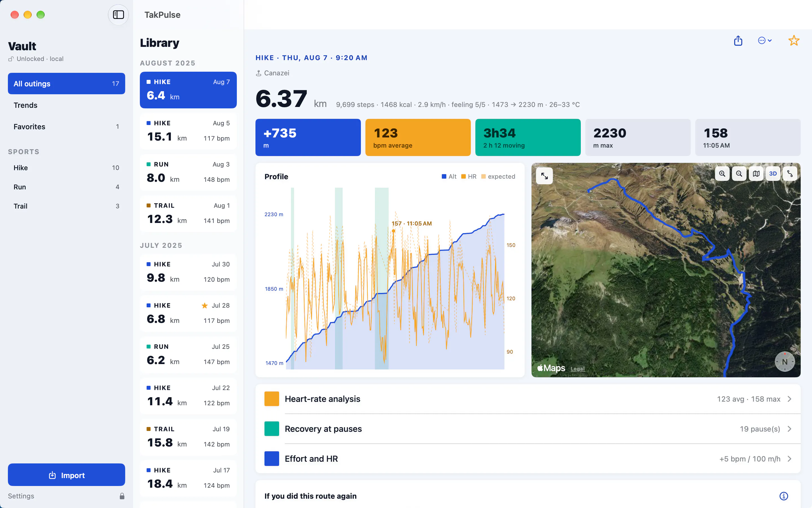Zoom in on the map
This screenshot has width=812, height=508.
722,174
